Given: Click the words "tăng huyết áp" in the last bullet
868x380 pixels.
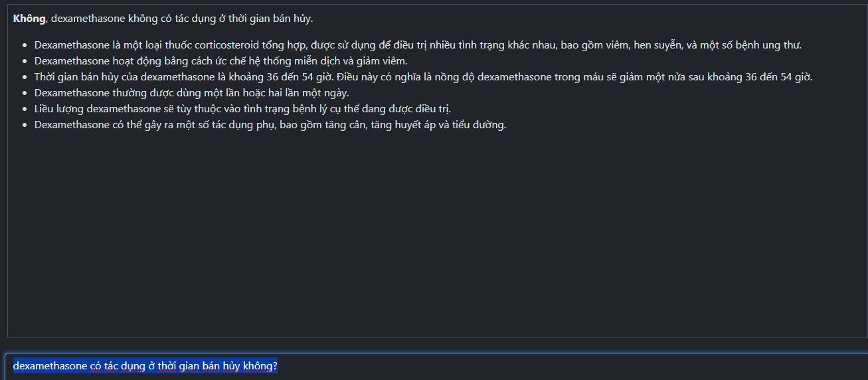Looking at the screenshot, I should (x=404, y=125).
